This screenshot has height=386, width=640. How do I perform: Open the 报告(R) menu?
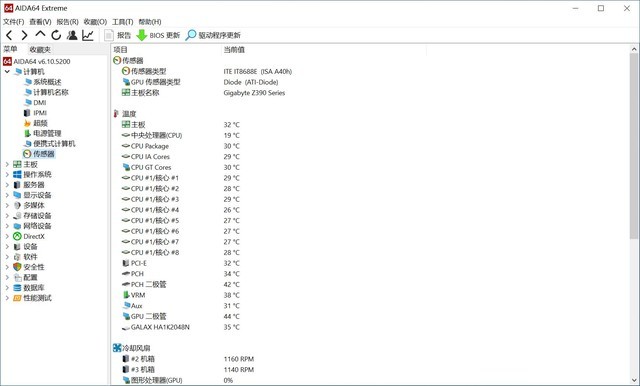coord(67,22)
